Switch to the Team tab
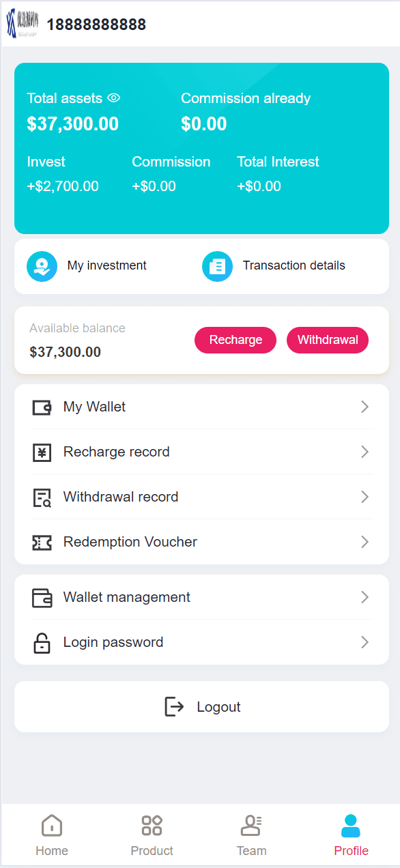 click(x=251, y=836)
